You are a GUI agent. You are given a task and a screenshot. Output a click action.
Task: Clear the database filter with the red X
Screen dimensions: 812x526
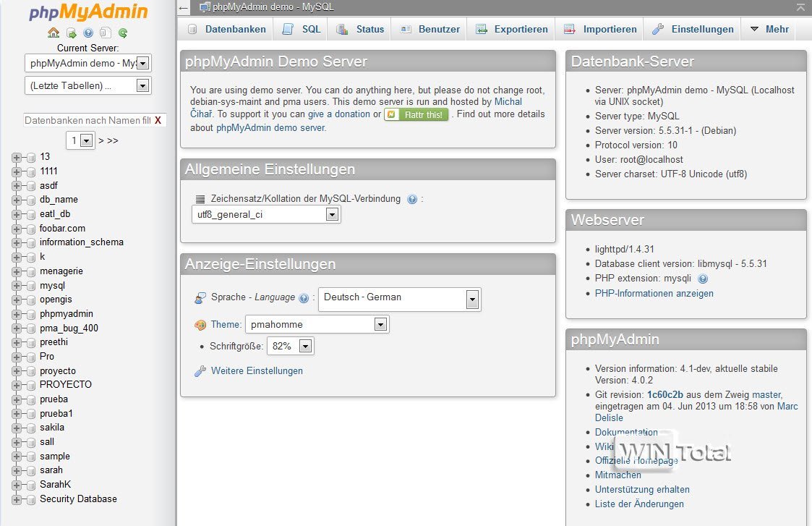[x=158, y=120]
